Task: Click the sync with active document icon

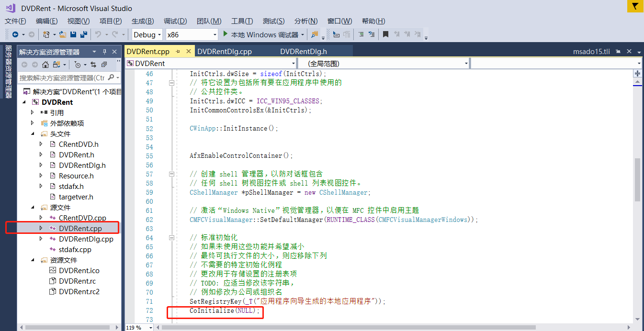Action: [93, 65]
